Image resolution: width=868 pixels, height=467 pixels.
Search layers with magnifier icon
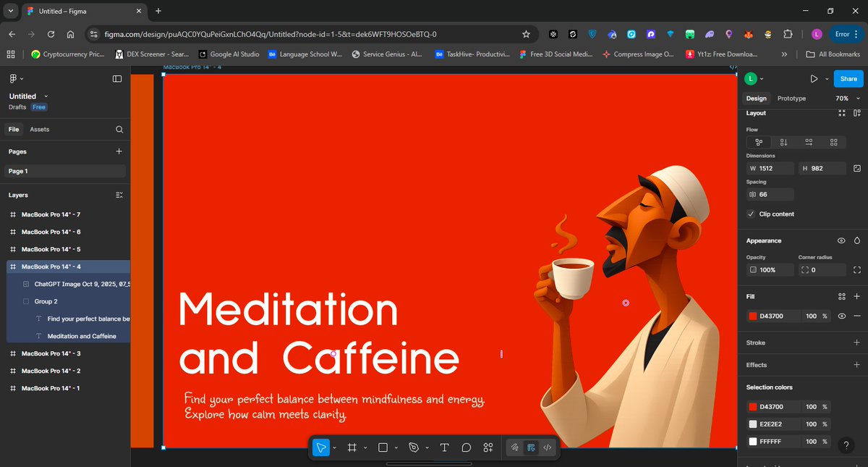pos(119,130)
